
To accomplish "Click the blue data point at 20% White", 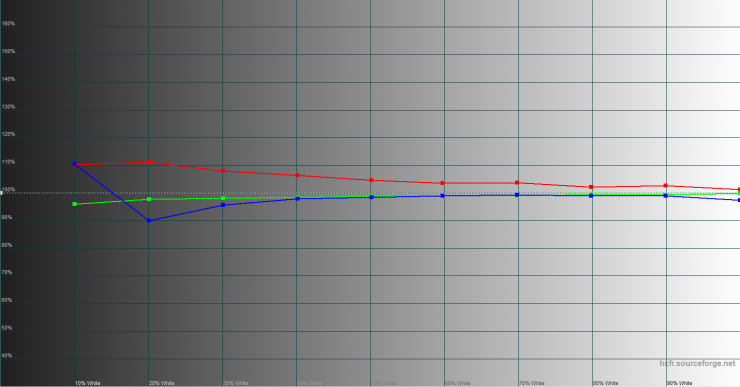I will [x=149, y=220].
